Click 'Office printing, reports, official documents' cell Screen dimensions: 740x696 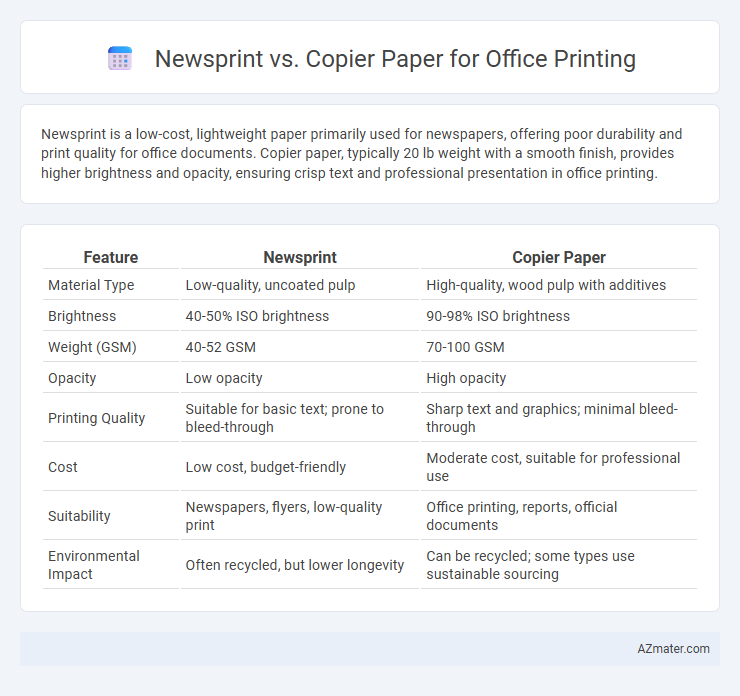[x=558, y=516]
